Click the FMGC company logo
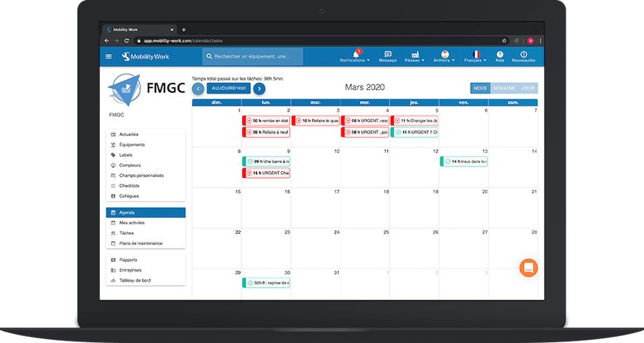Image resolution: width=644 pixels, height=343 pixels. click(146, 89)
